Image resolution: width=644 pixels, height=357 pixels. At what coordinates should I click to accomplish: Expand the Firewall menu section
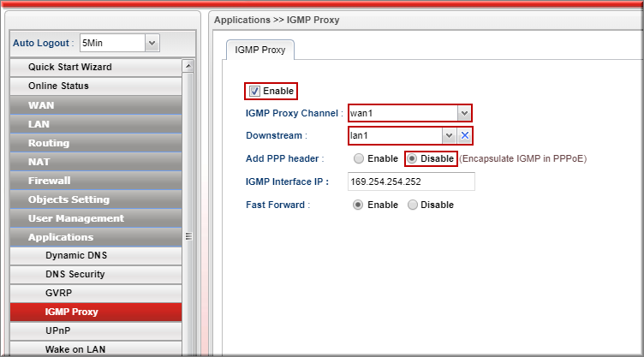tap(94, 181)
